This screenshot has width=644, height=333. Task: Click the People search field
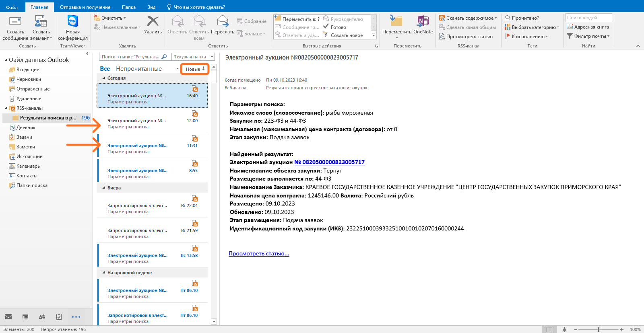tap(588, 18)
